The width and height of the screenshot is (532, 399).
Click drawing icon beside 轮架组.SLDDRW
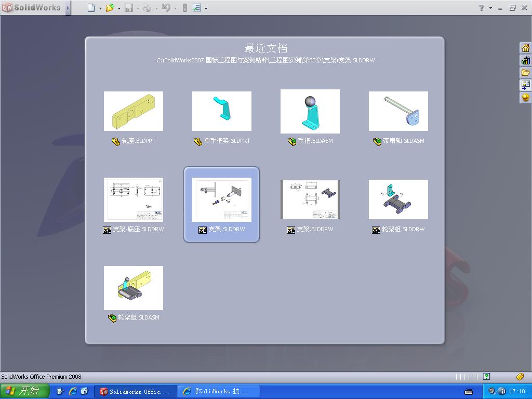pyautogui.click(x=376, y=230)
